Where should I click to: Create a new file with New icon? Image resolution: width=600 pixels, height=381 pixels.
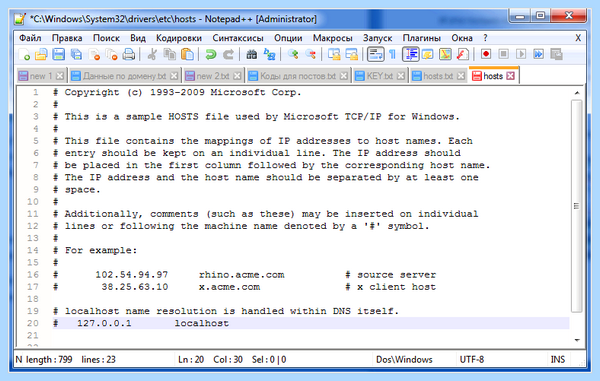pyautogui.click(x=24, y=54)
